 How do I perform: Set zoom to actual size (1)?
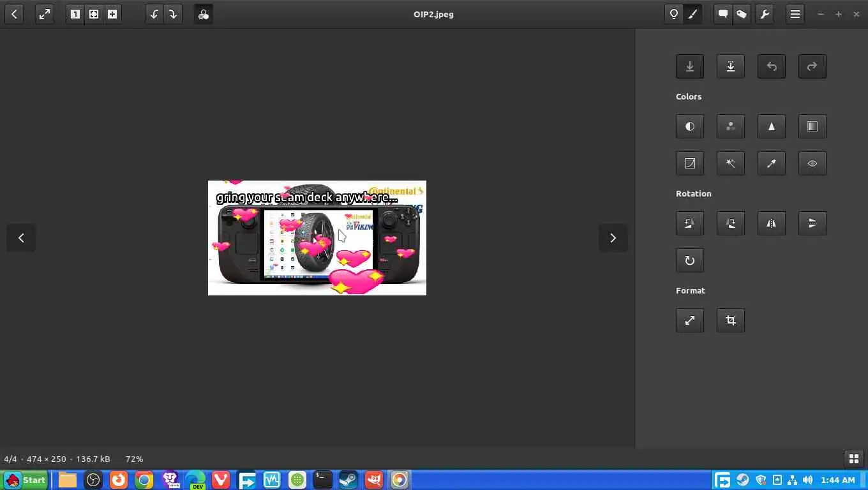pyautogui.click(x=75, y=14)
